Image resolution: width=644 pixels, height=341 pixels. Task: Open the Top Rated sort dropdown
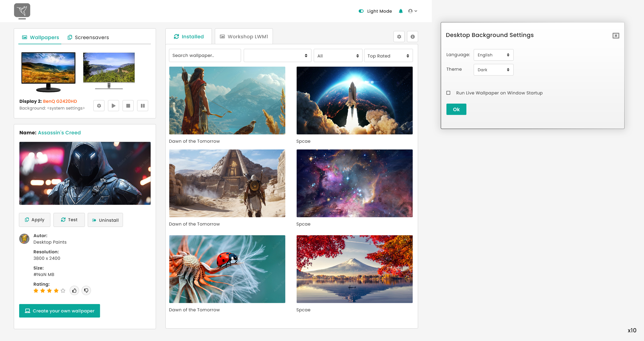pos(388,56)
